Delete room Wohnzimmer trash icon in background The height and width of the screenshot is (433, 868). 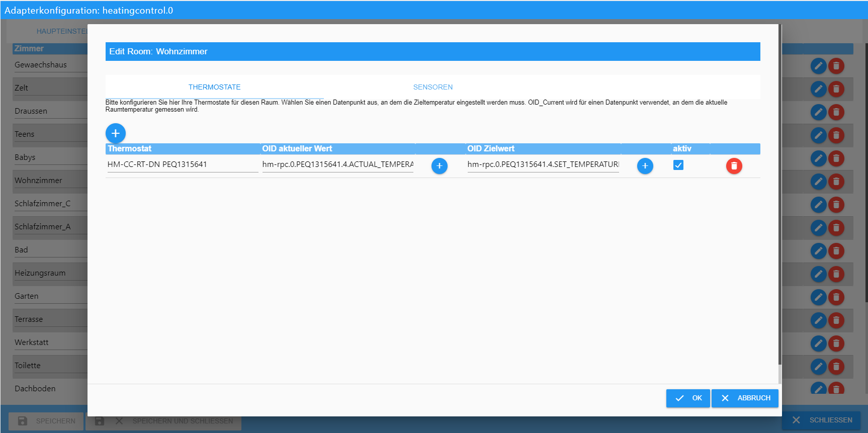[x=836, y=182]
